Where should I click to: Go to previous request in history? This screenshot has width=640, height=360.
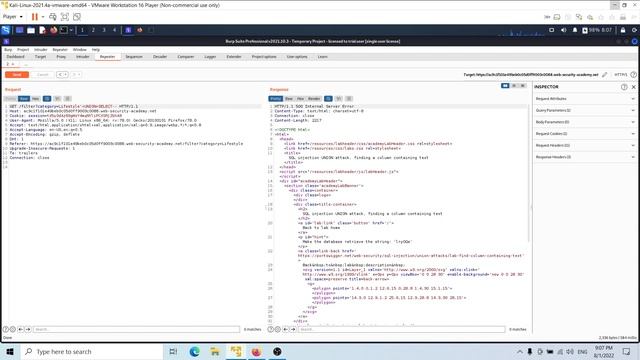(x=60, y=75)
